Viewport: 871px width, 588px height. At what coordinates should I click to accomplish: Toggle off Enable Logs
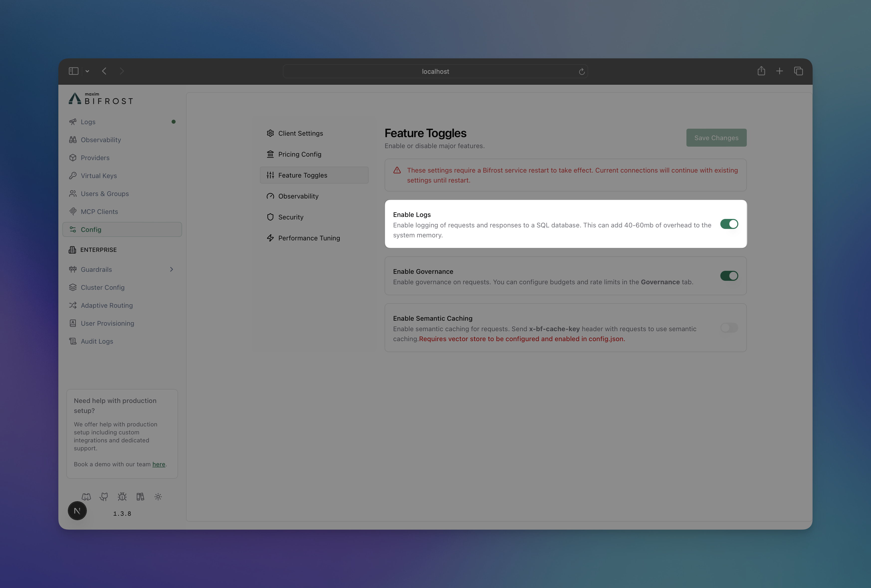729,224
